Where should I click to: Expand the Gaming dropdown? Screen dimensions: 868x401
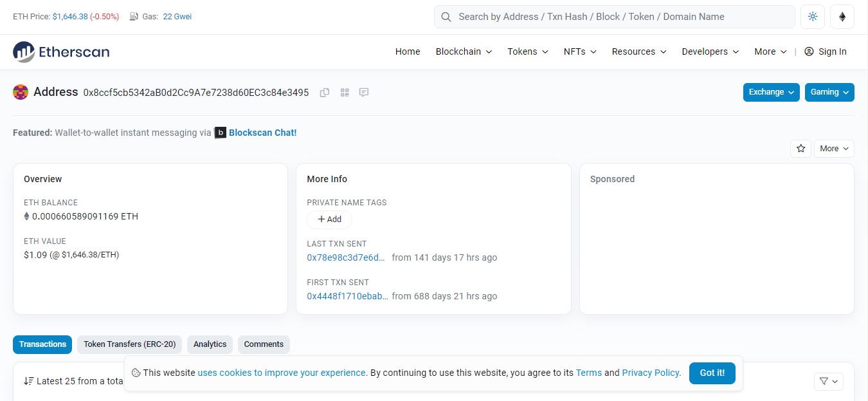pos(829,92)
